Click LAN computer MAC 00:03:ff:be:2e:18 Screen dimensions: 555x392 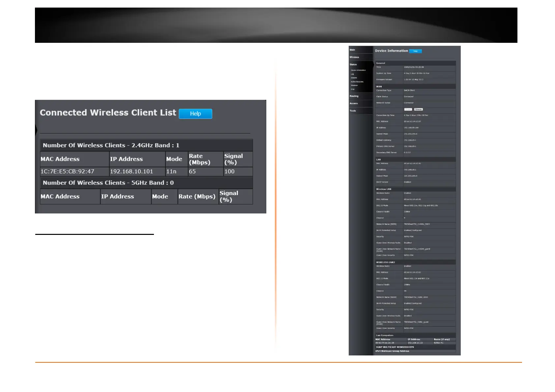pos(385,343)
